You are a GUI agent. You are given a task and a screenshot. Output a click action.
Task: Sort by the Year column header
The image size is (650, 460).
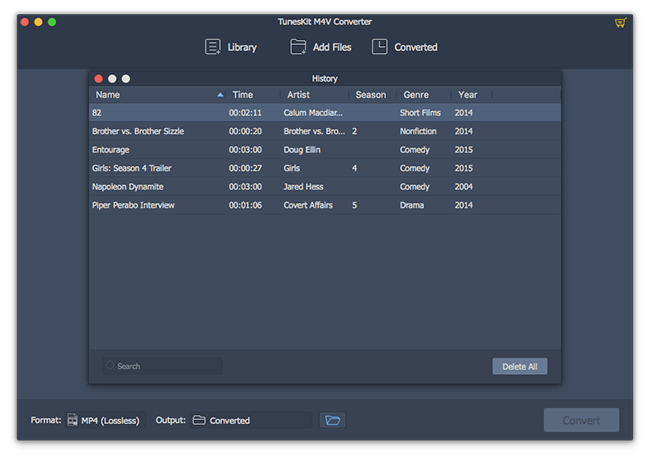coord(472,95)
